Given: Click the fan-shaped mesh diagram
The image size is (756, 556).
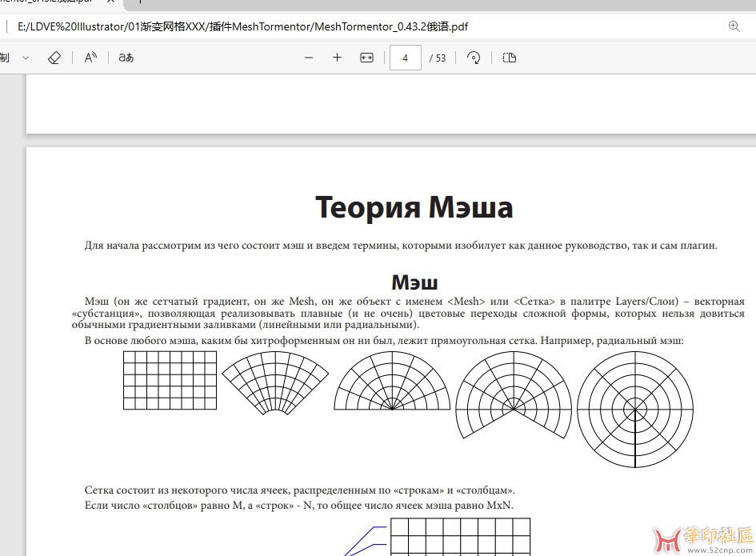Looking at the screenshot, I should tap(275, 383).
